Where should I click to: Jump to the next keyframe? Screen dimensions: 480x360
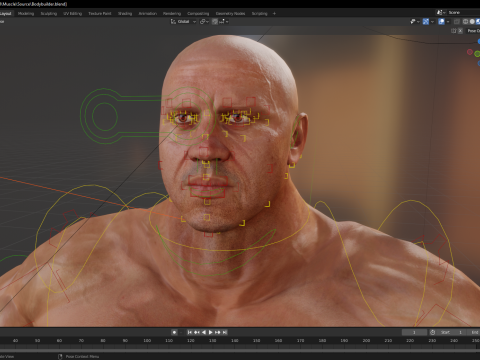[x=218, y=332]
